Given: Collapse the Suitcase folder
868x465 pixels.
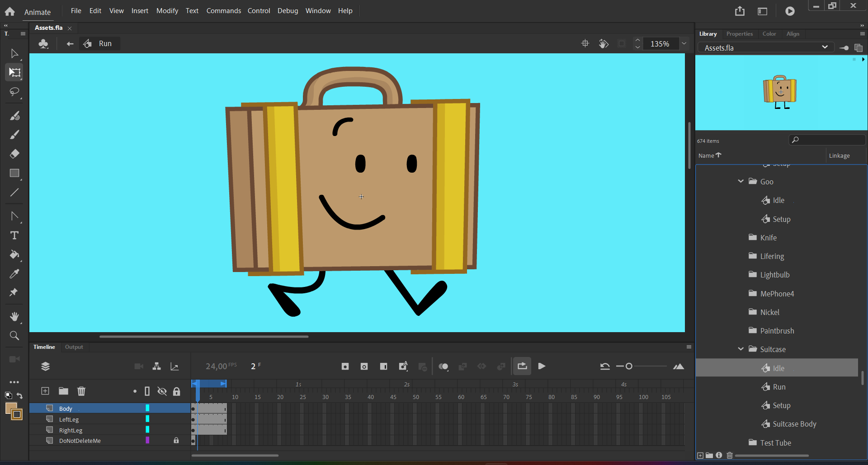Looking at the screenshot, I should point(741,349).
